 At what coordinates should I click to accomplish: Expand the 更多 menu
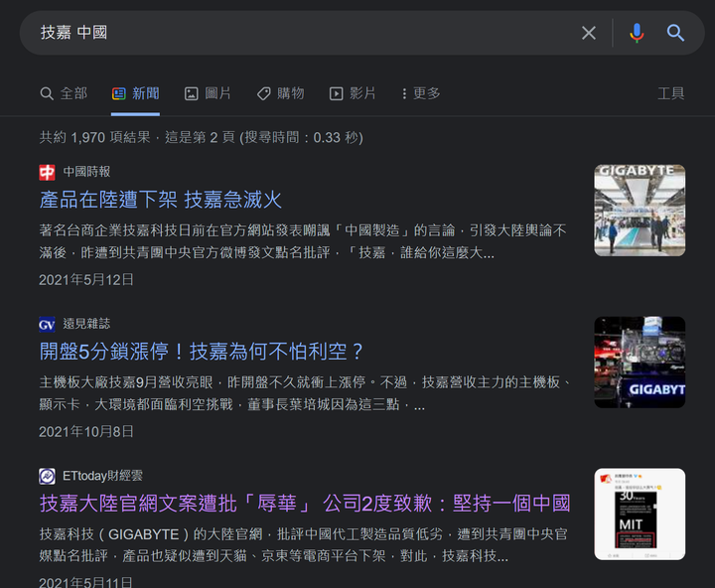tap(421, 93)
